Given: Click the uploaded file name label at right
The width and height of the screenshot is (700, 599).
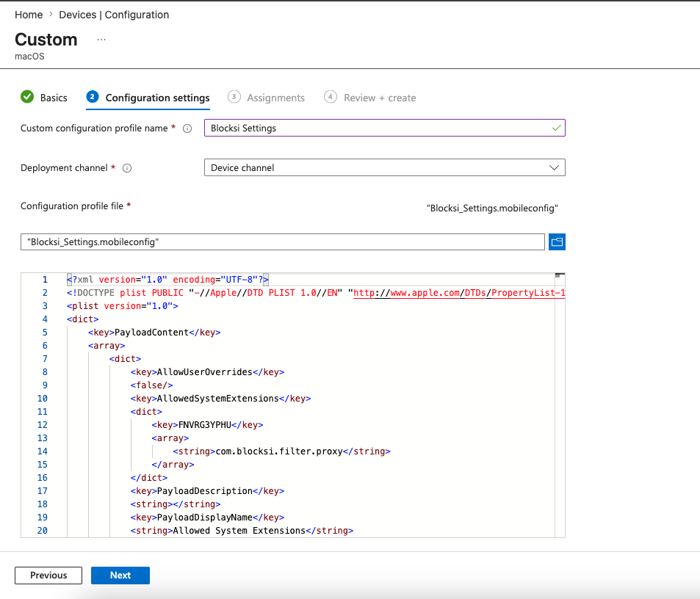Looking at the screenshot, I should [x=492, y=208].
